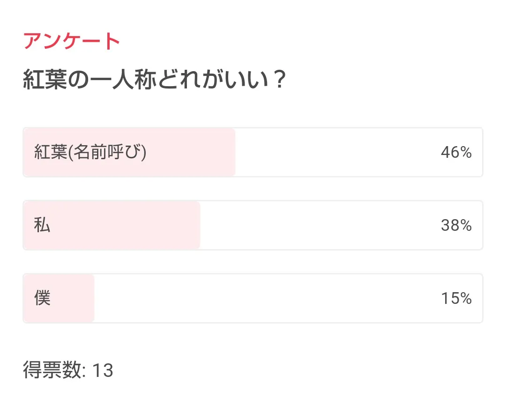Viewport: 506px width, 420px height.
Task: Click the 38% result percentage
Action: (x=456, y=226)
